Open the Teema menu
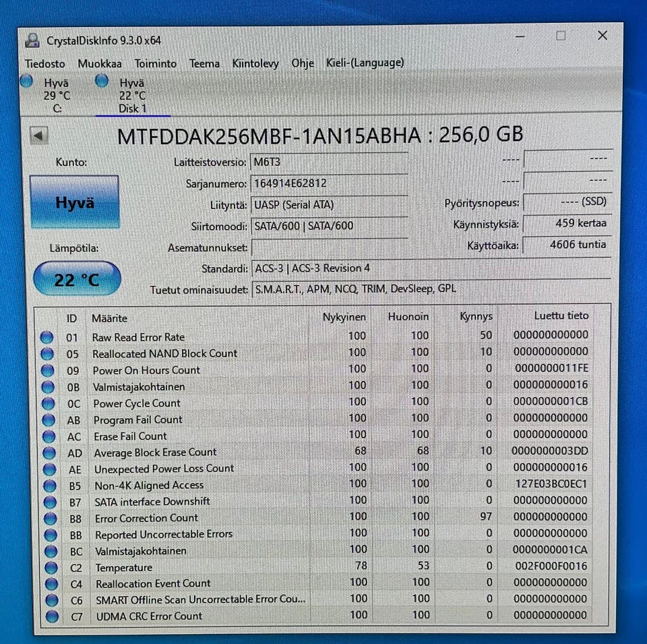 click(x=204, y=63)
